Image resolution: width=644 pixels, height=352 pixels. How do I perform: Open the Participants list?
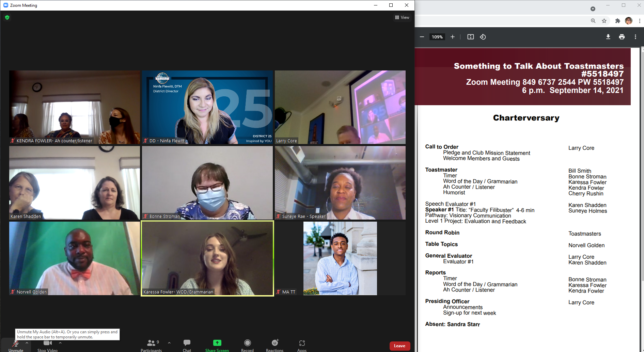[x=151, y=345]
